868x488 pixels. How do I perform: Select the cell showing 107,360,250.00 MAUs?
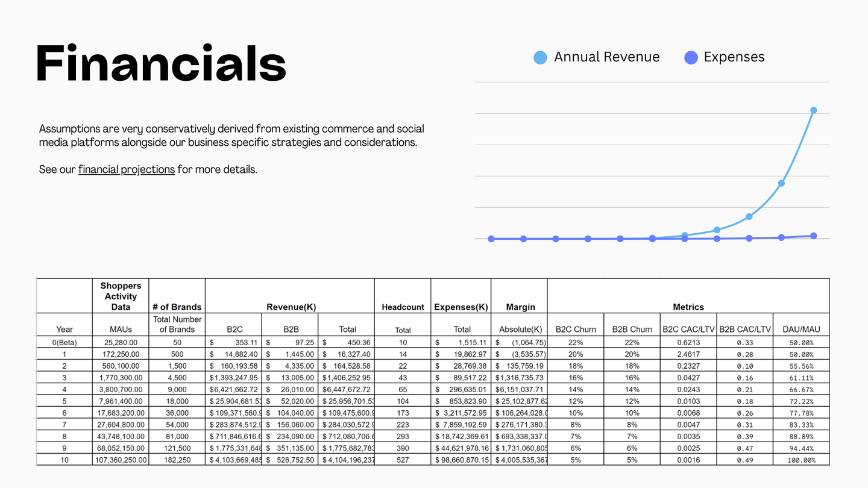[121, 460]
